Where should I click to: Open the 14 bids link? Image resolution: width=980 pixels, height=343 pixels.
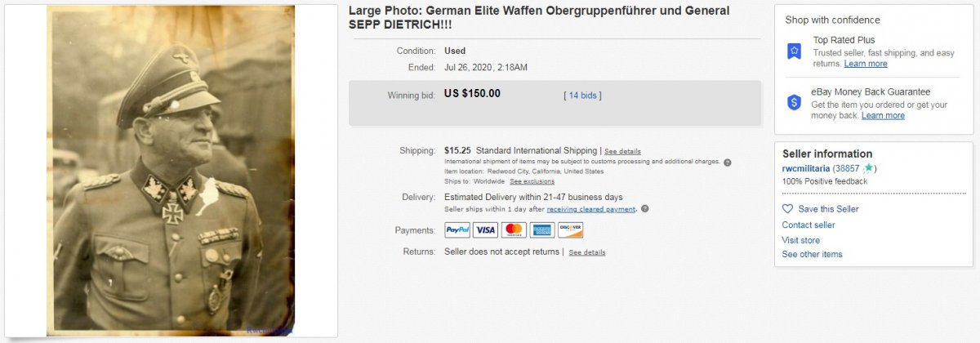[x=583, y=96]
